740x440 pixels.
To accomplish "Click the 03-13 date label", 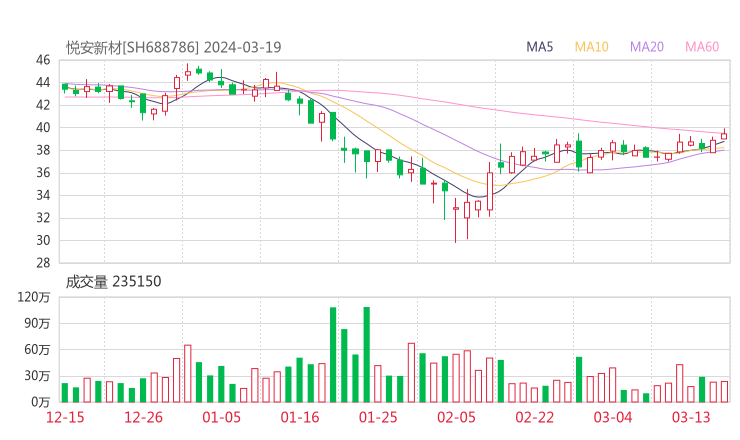I will click(691, 417).
